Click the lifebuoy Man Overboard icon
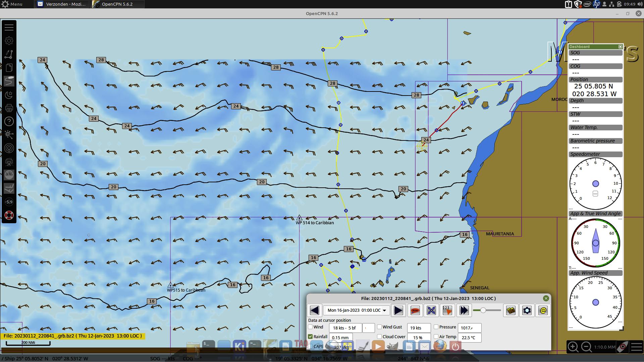This screenshot has width=644, height=362. point(9,215)
